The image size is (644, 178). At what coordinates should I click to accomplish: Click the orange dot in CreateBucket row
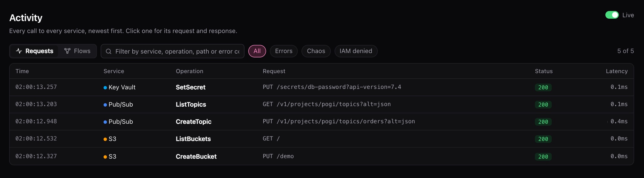point(105,157)
